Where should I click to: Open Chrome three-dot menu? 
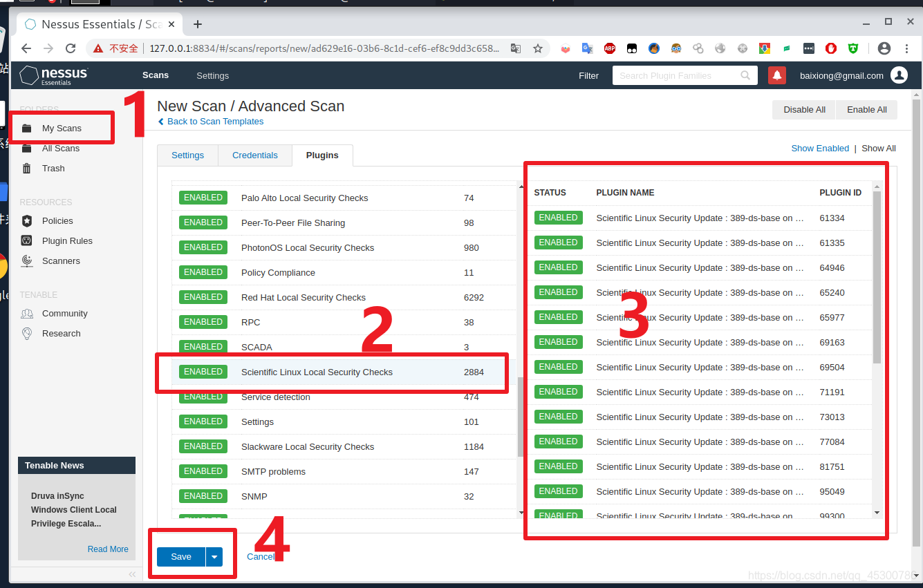[906, 48]
